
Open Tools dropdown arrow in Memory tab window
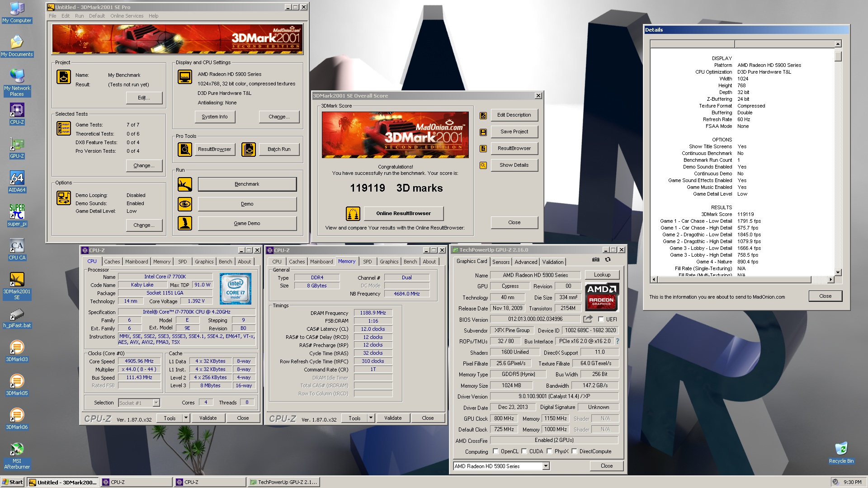pyautogui.click(x=371, y=418)
